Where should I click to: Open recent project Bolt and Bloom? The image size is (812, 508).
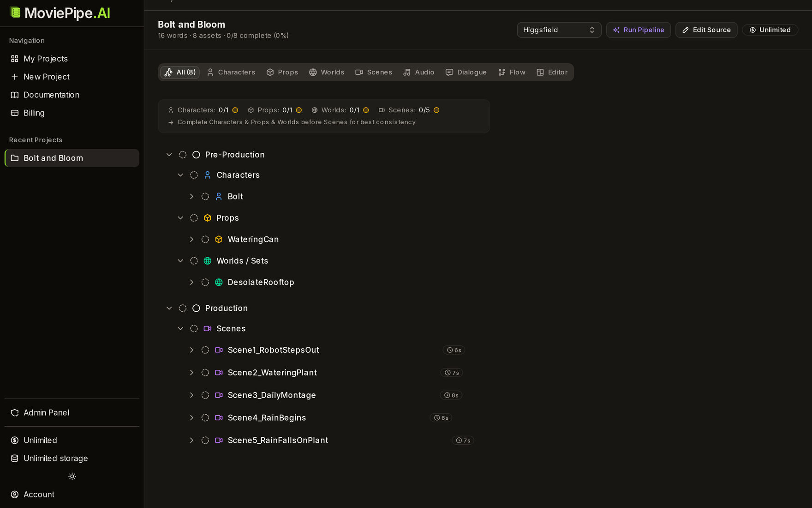(72, 158)
